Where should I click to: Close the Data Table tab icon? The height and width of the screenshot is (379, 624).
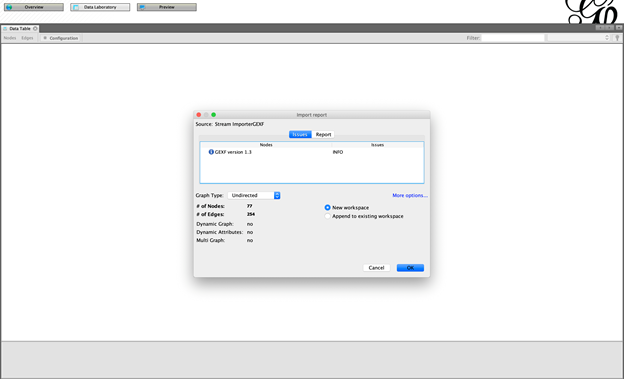pyautogui.click(x=35, y=29)
